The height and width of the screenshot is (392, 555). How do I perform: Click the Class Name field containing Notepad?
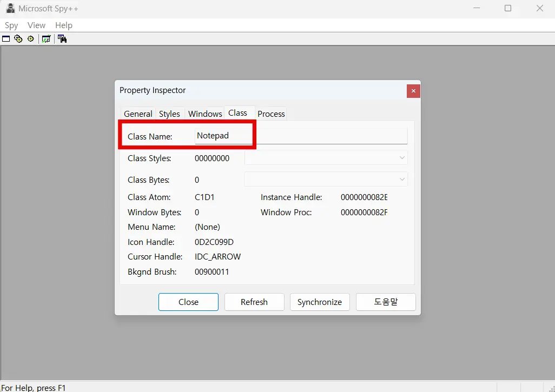click(x=301, y=136)
